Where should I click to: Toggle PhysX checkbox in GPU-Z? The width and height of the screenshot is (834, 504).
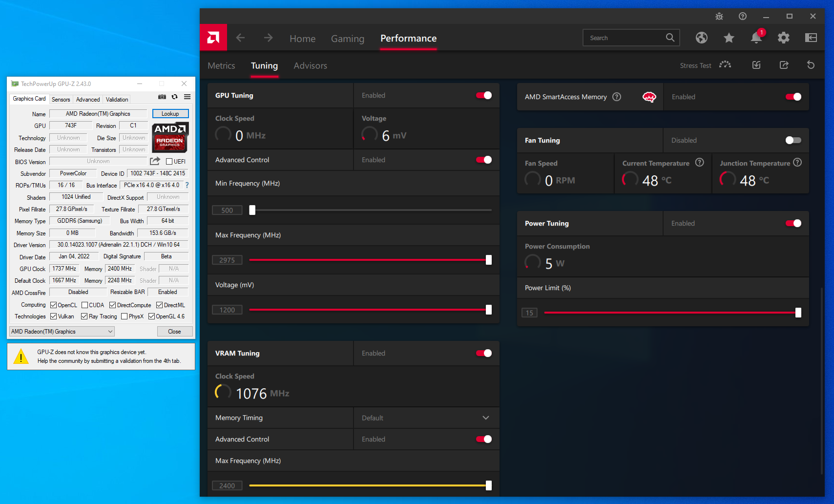point(125,316)
